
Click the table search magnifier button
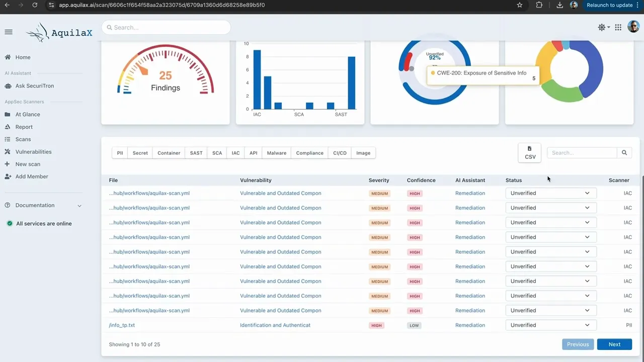point(624,153)
